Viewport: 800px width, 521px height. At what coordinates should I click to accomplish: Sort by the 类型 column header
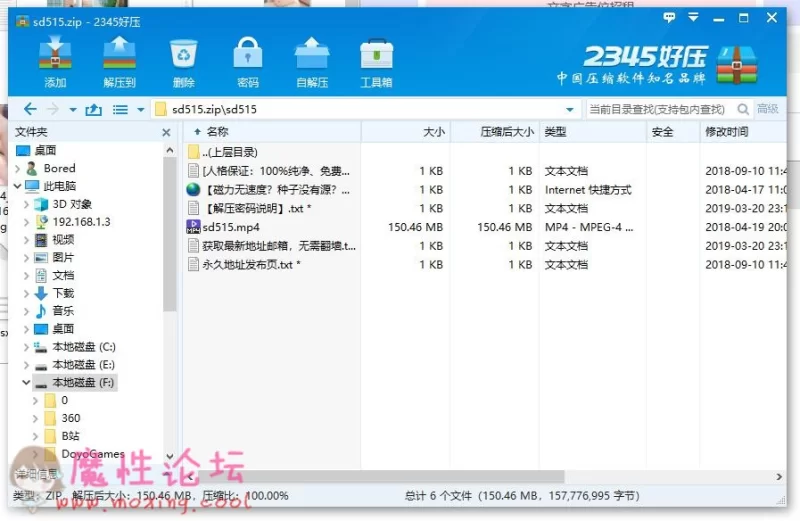tap(593, 132)
